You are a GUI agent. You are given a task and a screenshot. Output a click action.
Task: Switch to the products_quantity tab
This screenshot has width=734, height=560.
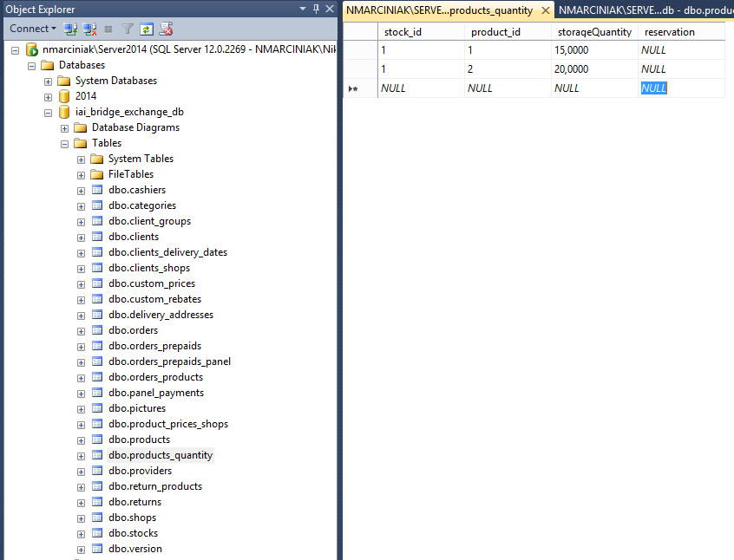click(439, 10)
